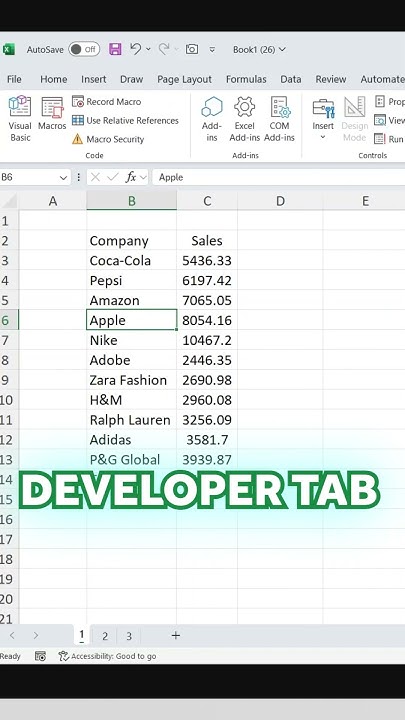
Task: Save the workbook with the save icon
Action: pyautogui.click(x=115, y=49)
